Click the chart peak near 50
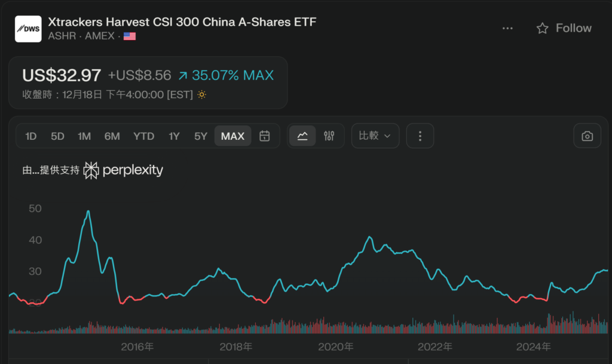Screen dimensions: 612x364 click(88, 212)
